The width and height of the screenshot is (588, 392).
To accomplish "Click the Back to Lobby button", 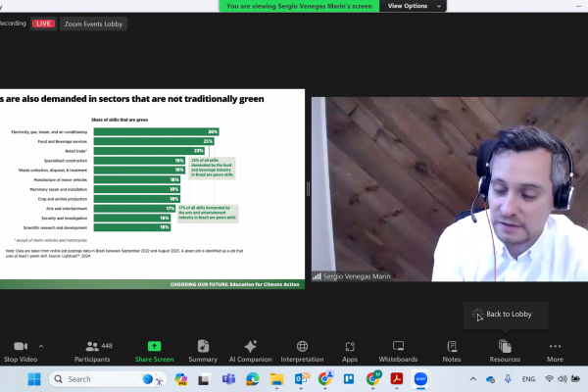I will 505,315.
